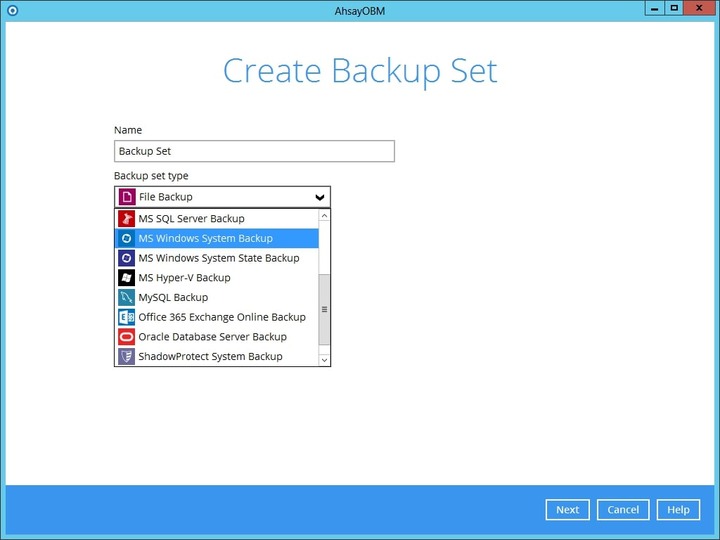Click the dropdown list scrollbar thumb
The image size is (720, 540).
pos(324,309)
